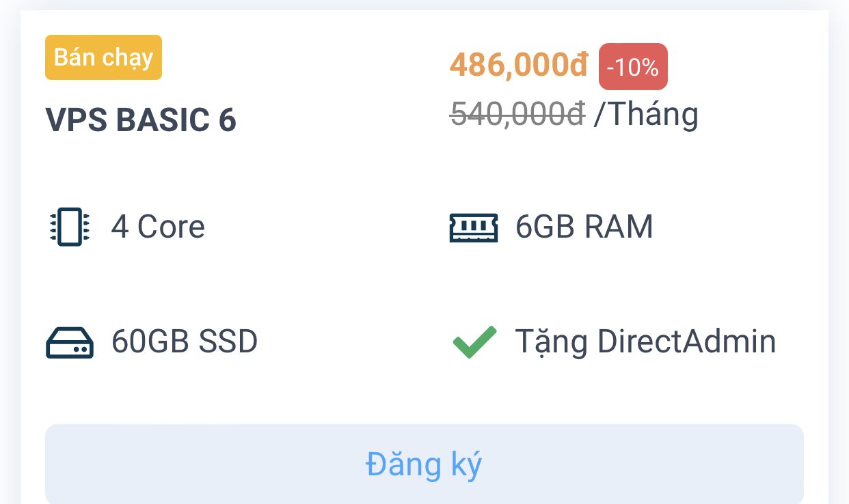Click empty card space beside the plan title
The height and width of the screenshot is (504, 849).
pyautogui.click(x=328, y=120)
